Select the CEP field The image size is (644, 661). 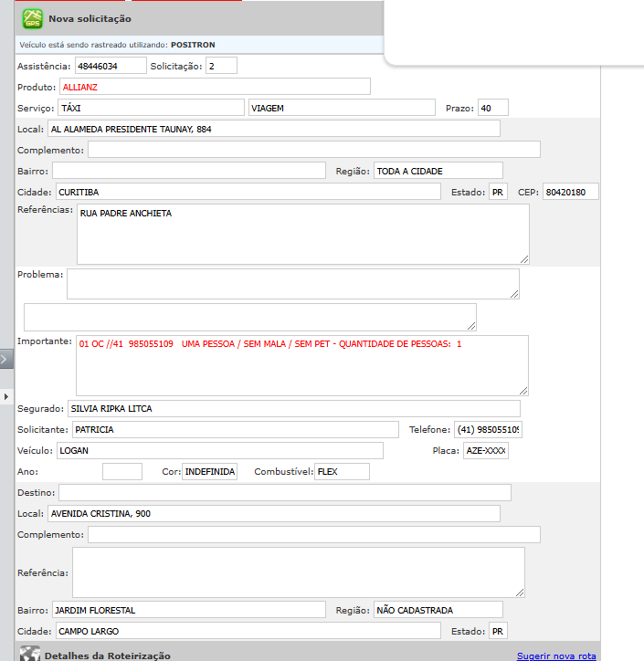click(570, 192)
